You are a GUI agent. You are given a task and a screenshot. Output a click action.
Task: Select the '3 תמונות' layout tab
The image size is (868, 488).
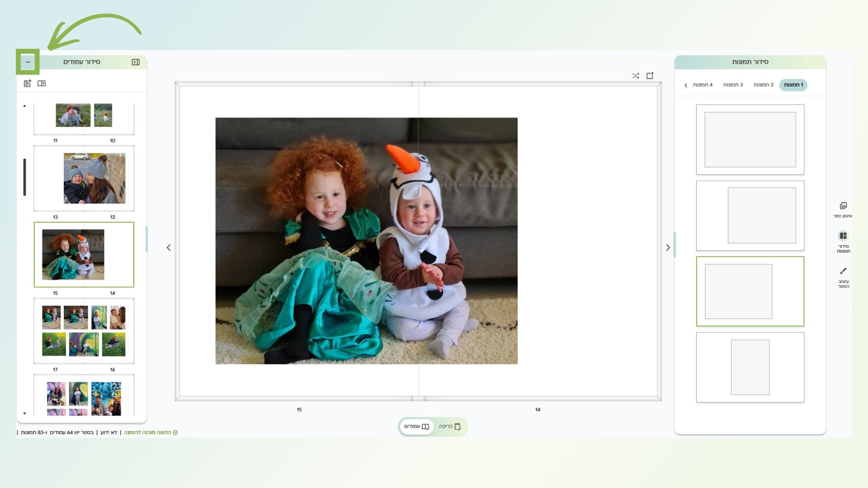pyautogui.click(x=733, y=85)
